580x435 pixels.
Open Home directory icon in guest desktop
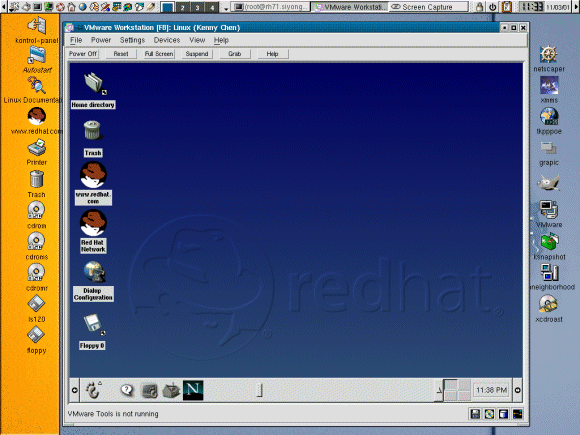coord(95,83)
